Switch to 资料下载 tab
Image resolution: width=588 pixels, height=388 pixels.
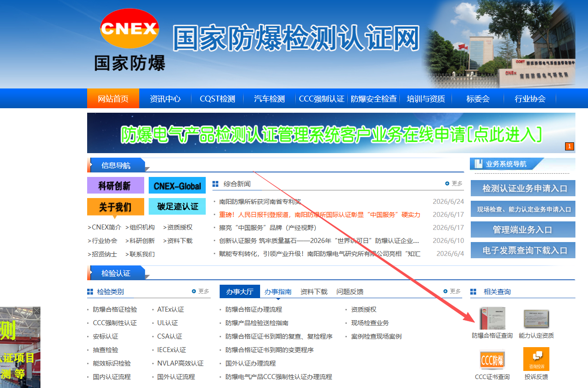pos(314,291)
